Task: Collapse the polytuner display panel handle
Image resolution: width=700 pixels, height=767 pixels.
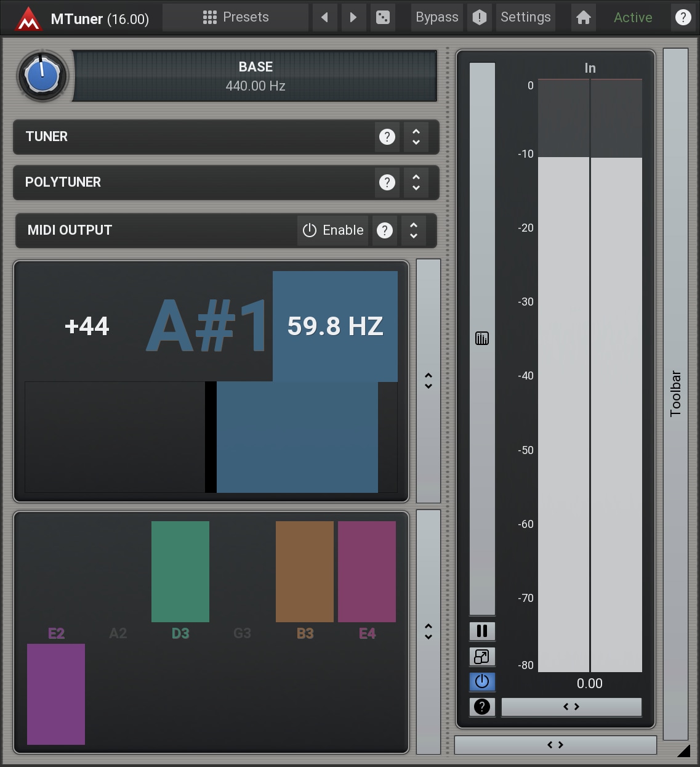Action: pyautogui.click(x=428, y=631)
